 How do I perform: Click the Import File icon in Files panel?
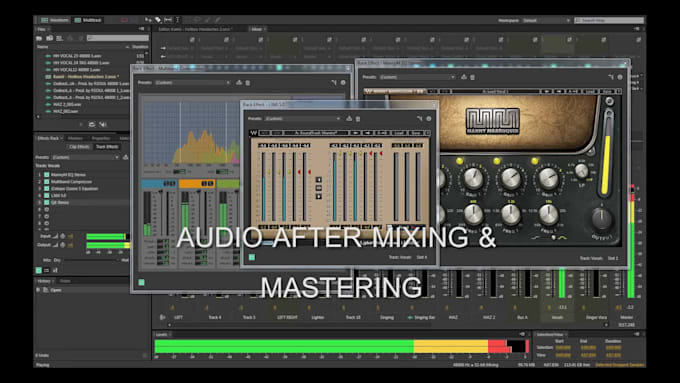(49, 38)
